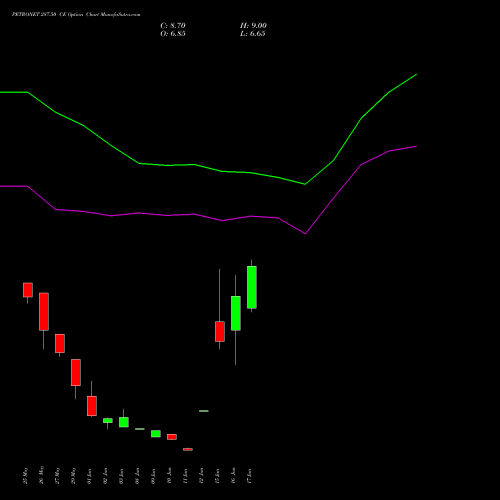Click the 11 Jun date label
Screen dimensions: 500x500
(x=186, y=476)
